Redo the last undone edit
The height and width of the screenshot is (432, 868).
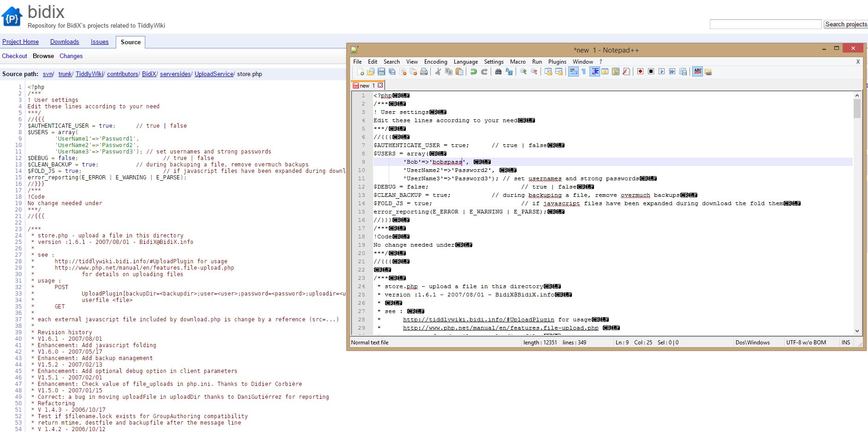click(x=484, y=71)
